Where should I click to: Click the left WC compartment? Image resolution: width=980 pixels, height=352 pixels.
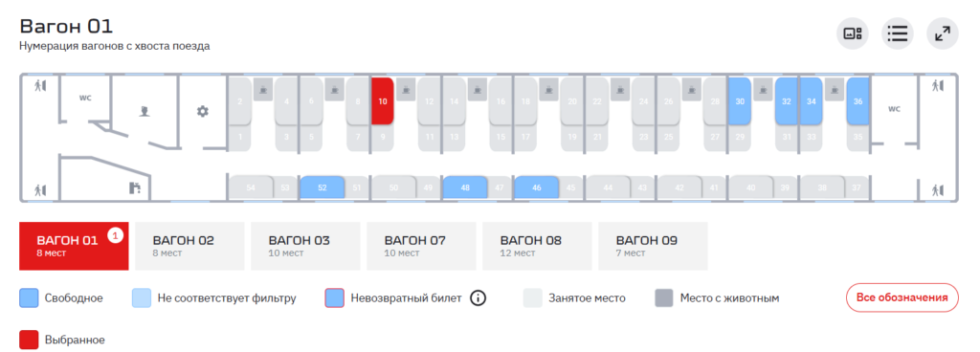tap(85, 98)
